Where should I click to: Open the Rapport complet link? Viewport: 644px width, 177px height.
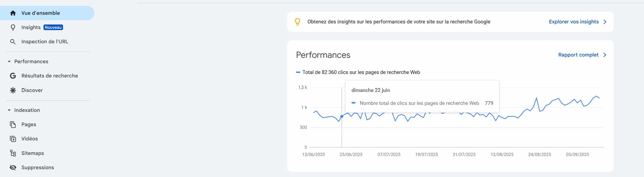point(578,55)
